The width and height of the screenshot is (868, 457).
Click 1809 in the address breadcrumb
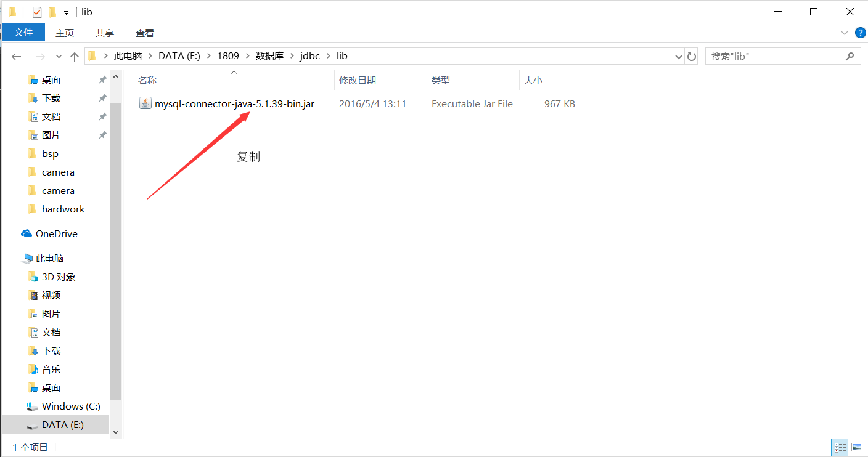pos(227,56)
